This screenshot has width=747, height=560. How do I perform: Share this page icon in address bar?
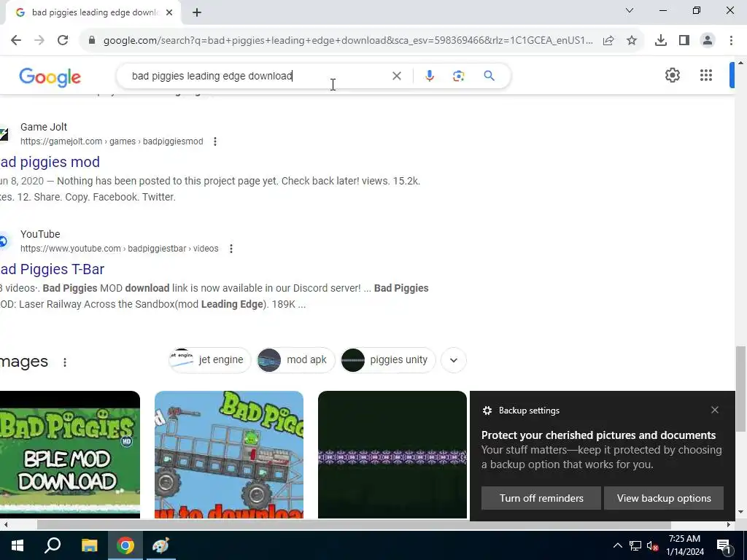point(608,41)
